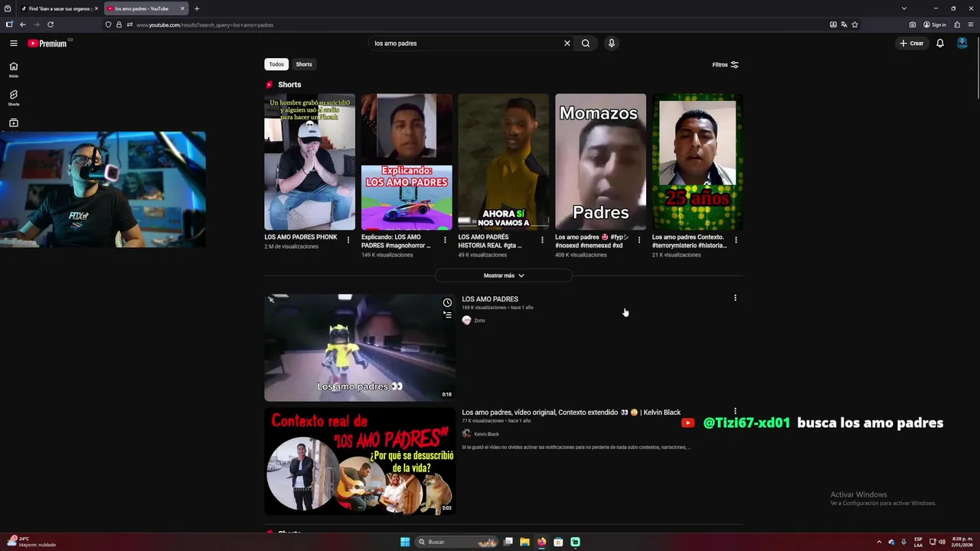Open tracking protection shield icon
The image size is (980, 551).
point(108,24)
